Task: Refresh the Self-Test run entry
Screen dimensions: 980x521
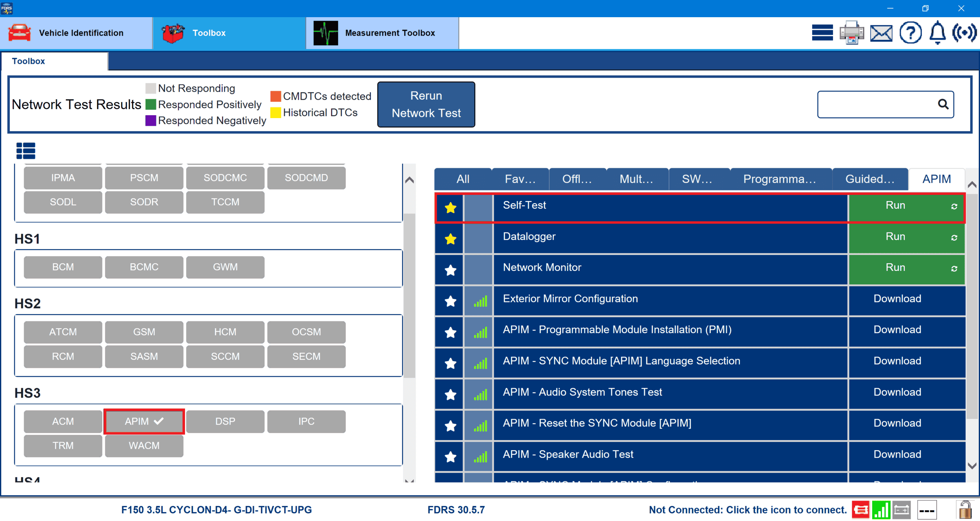Action: click(954, 206)
